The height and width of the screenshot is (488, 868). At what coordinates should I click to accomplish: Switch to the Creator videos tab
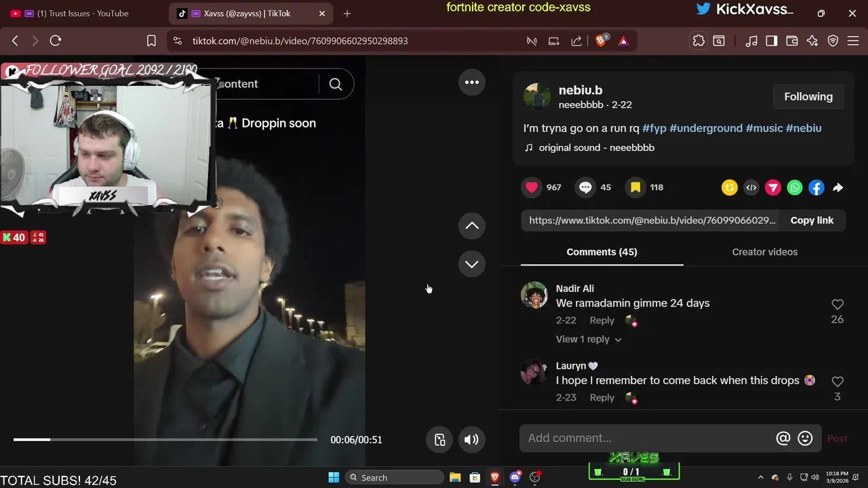pos(764,252)
